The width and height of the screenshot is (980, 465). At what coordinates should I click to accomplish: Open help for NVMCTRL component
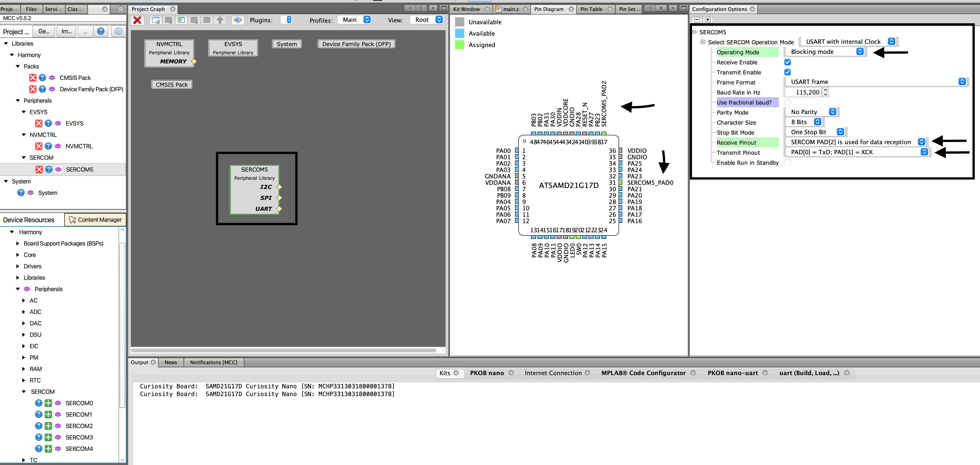(x=48, y=146)
